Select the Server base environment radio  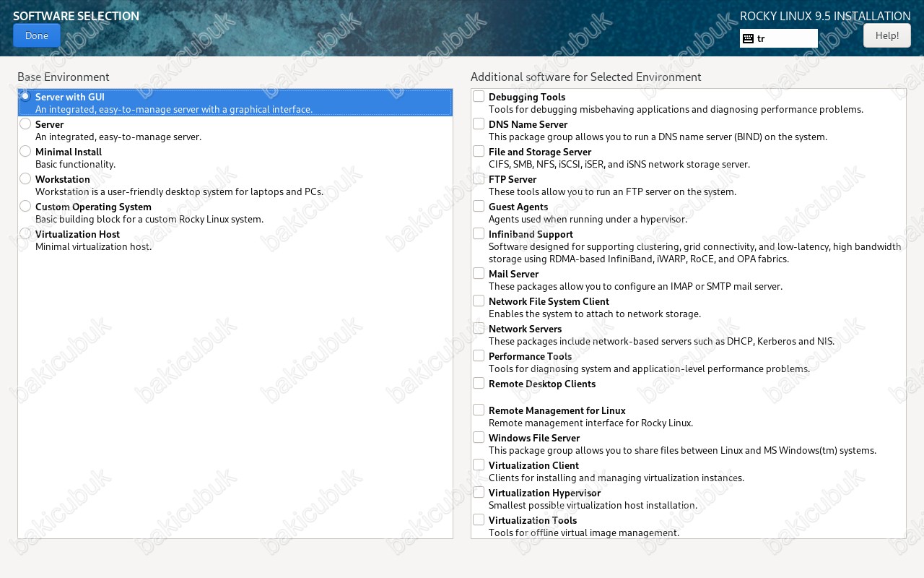(x=25, y=124)
